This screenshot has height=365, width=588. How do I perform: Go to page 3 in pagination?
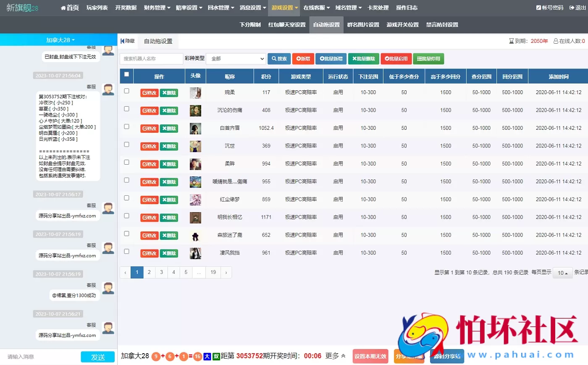coord(161,272)
